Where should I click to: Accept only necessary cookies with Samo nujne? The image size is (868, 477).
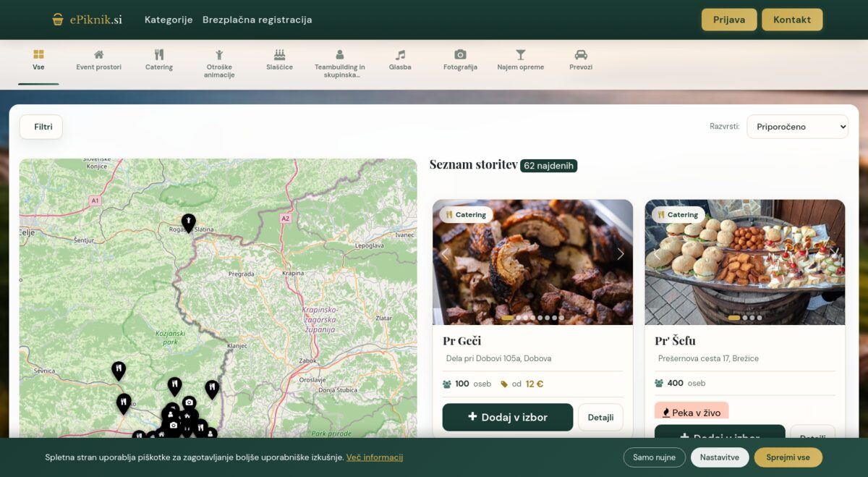pos(655,457)
